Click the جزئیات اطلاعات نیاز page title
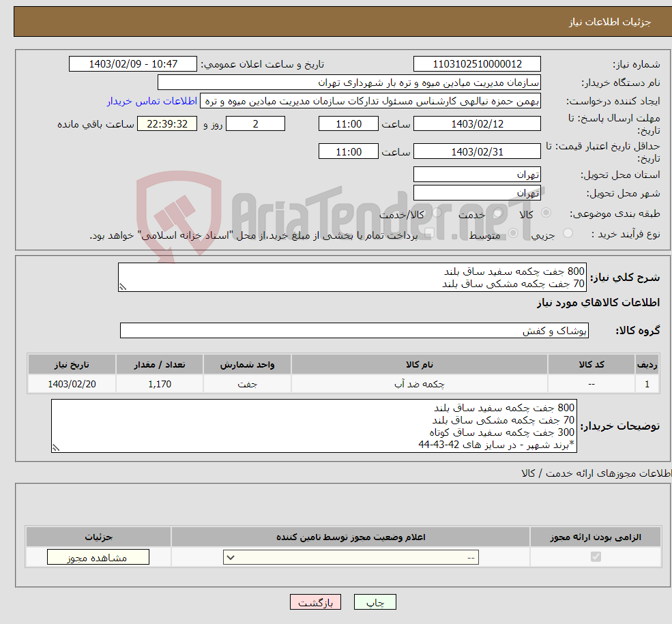The width and height of the screenshot is (672, 624). [x=609, y=22]
